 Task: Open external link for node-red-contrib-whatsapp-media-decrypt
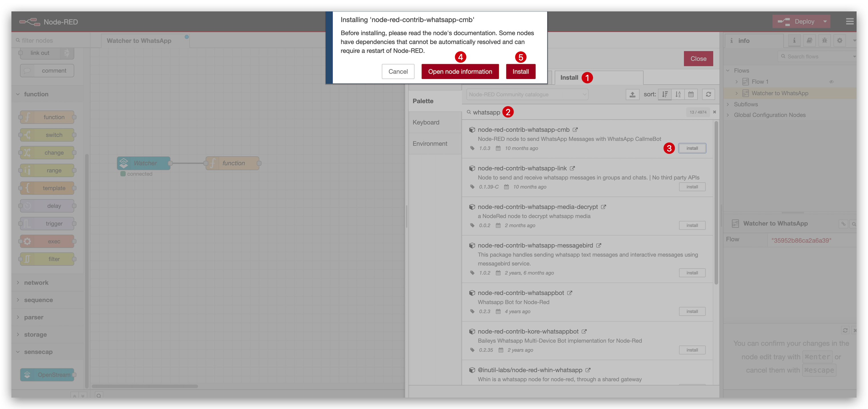tap(604, 207)
